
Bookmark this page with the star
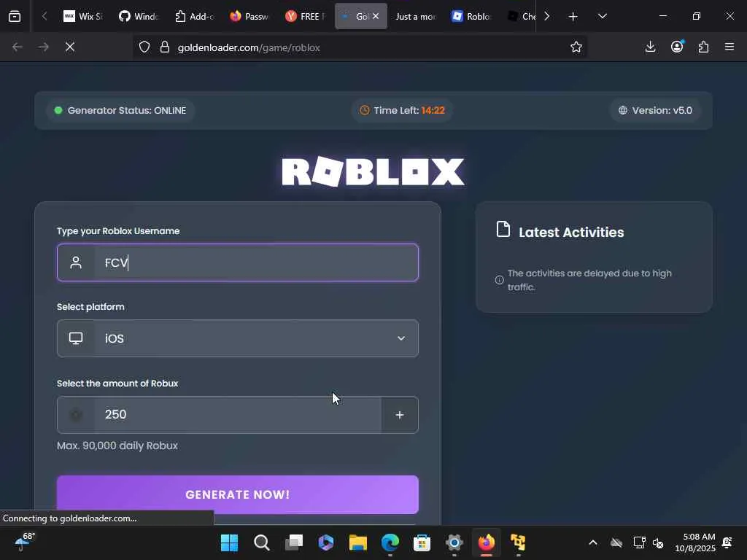[576, 47]
